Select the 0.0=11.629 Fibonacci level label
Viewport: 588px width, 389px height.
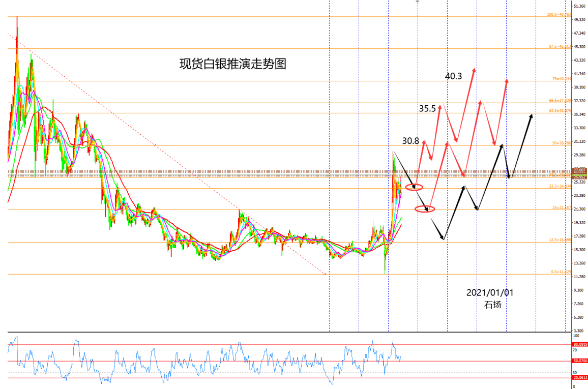click(x=561, y=272)
